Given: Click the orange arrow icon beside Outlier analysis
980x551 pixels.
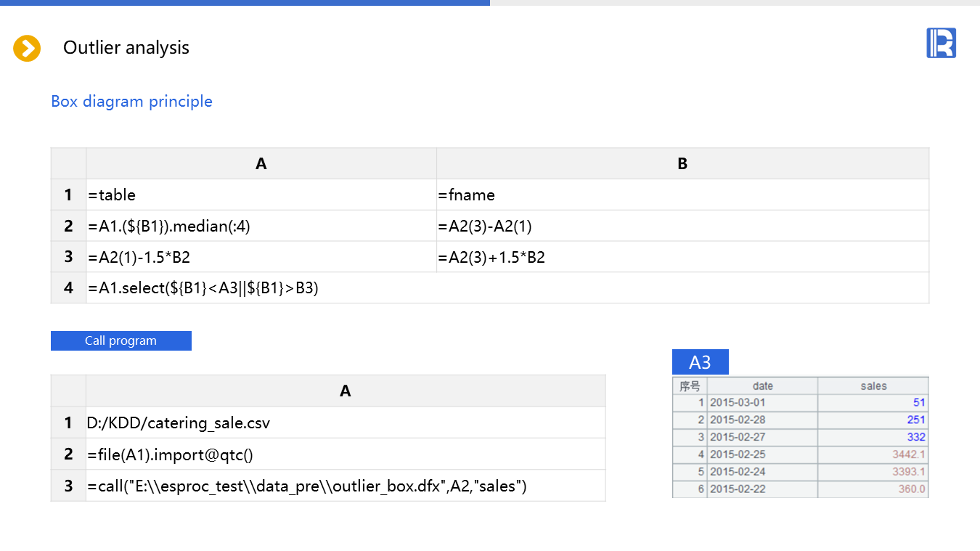Looking at the screenshot, I should [x=27, y=49].
